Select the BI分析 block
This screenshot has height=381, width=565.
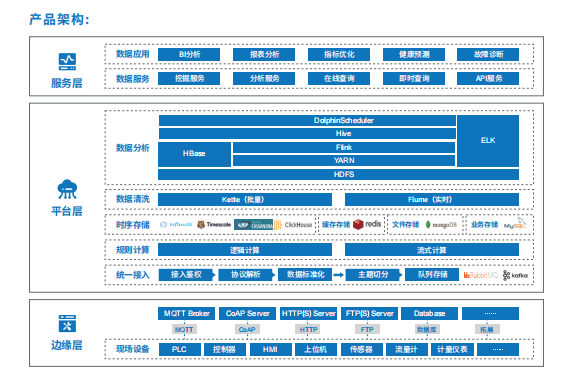coord(189,54)
